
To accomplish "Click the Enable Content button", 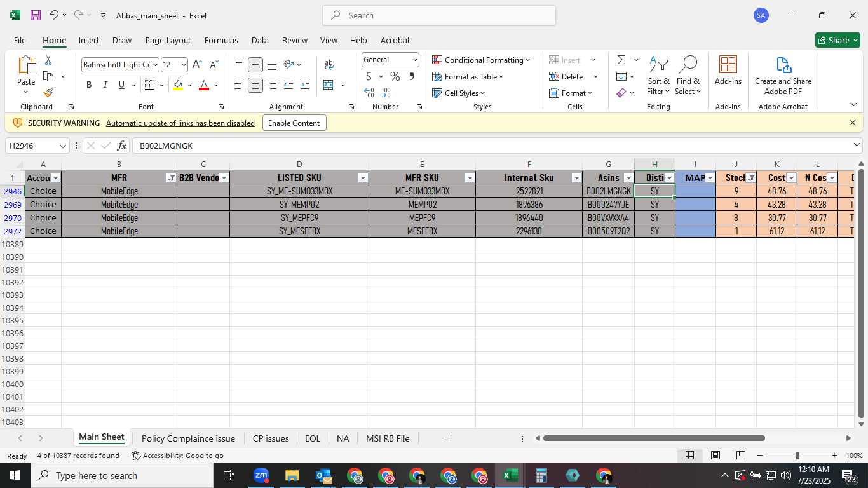I will [x=294, y=123].
